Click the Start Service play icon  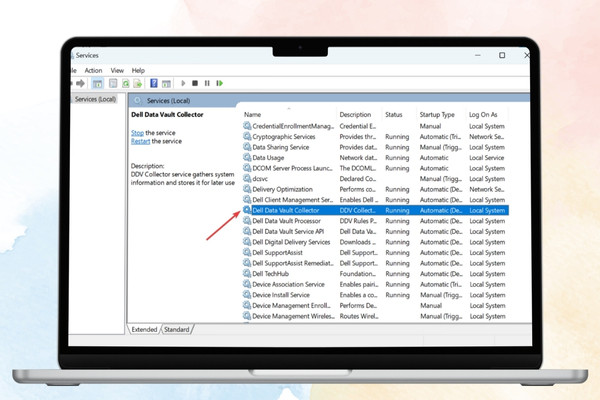(183, 83)
